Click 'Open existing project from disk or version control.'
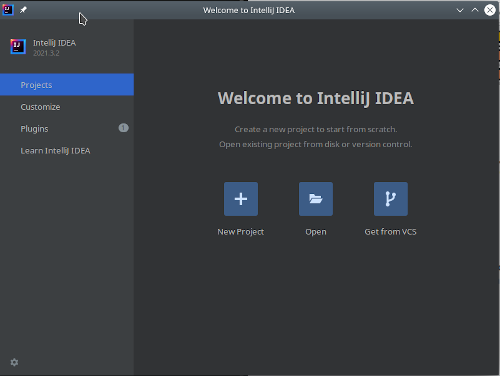Screen dimensions: 500x376 pyautogui.click(x=316, y=144)
